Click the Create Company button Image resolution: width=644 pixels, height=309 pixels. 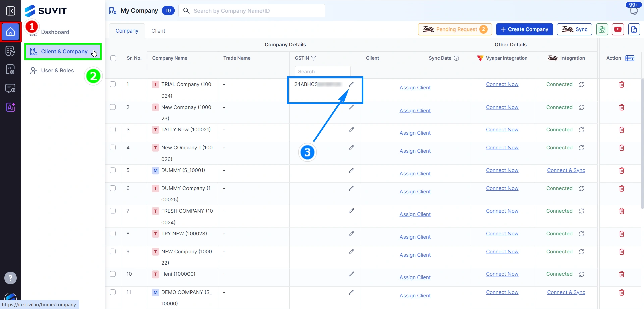pyautogui.click(x=524, y=29)
